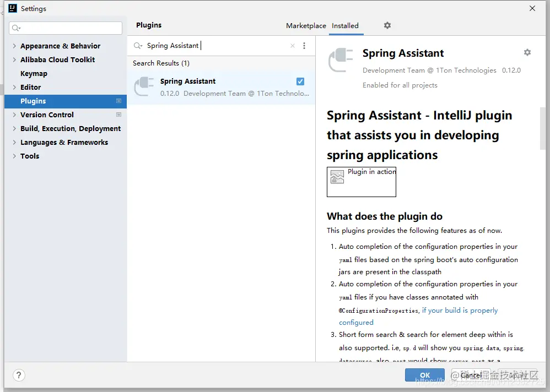Expand Languages & Frameworks section

point(14,142)
